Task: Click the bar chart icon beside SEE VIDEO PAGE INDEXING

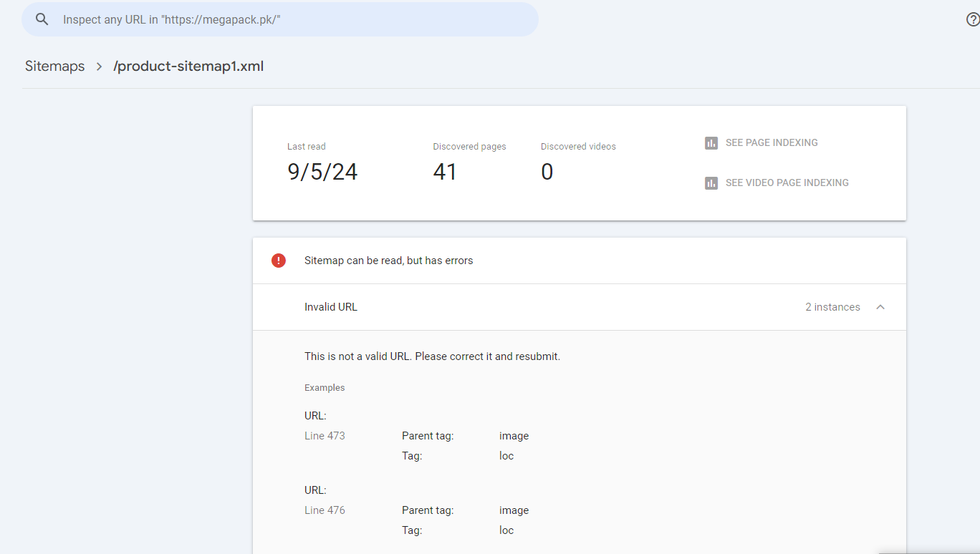Action: 711,183
